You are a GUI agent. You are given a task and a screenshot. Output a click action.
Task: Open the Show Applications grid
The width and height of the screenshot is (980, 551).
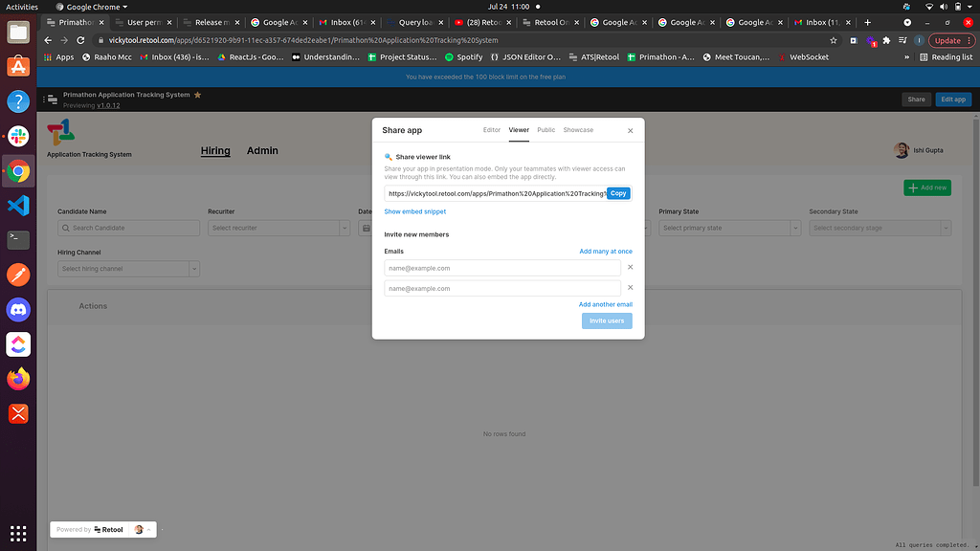tap(18, 532)
